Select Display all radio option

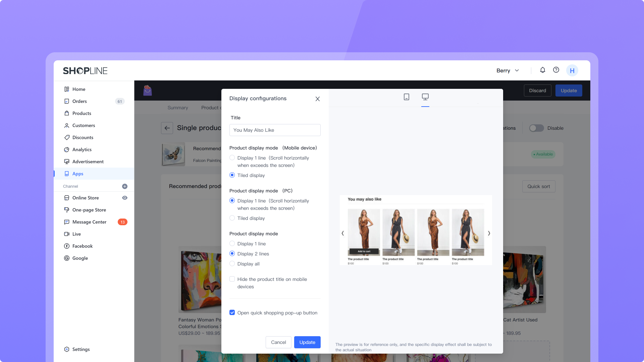coord(232,264)
